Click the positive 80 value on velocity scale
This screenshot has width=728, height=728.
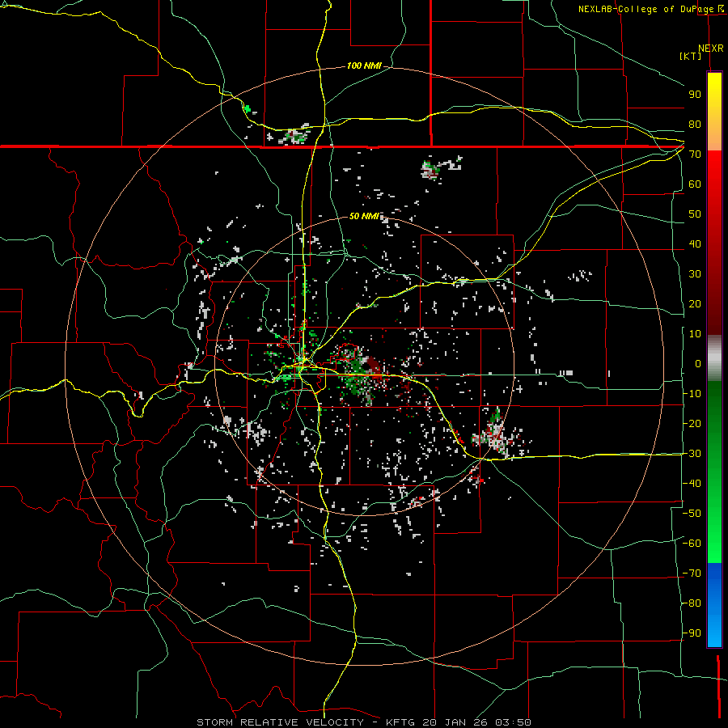(695, 124)
